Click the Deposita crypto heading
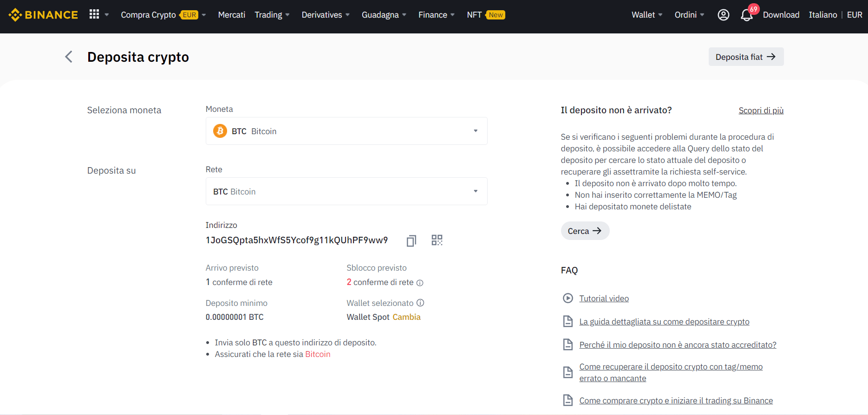This screenshot has height=415, width=868. click(x=138, y=57)
